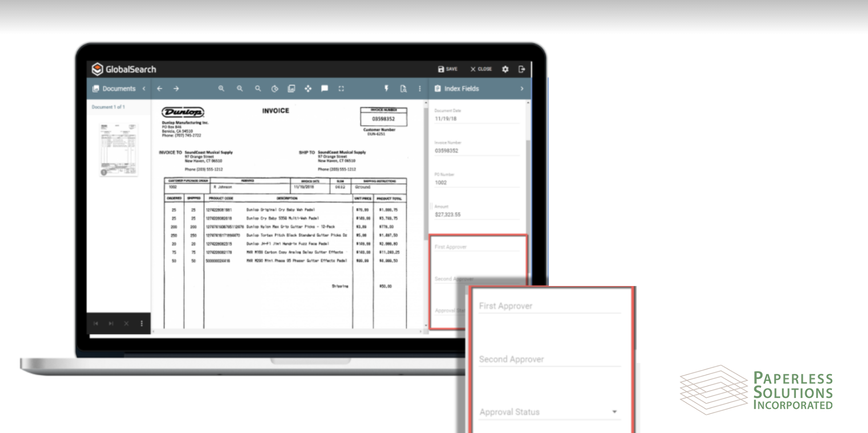
Task: Click the zoom out magnifier icon
Action: coord(240,89)
